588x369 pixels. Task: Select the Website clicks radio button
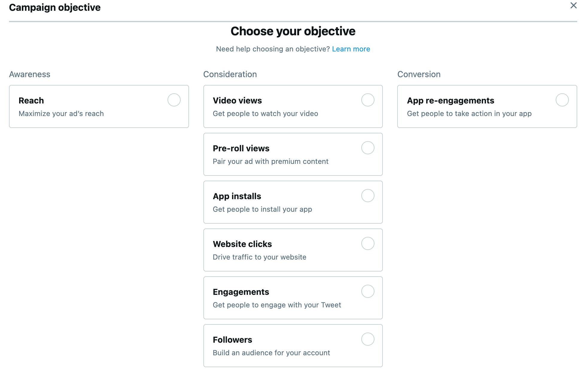coord(368,243)
